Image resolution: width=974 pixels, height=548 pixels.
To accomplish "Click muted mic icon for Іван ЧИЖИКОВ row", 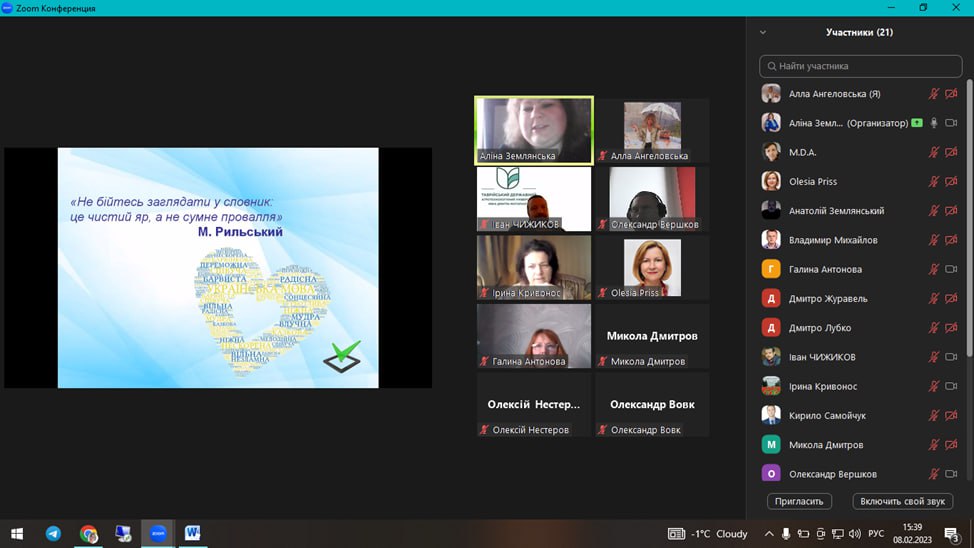I will tap(934, 357).
